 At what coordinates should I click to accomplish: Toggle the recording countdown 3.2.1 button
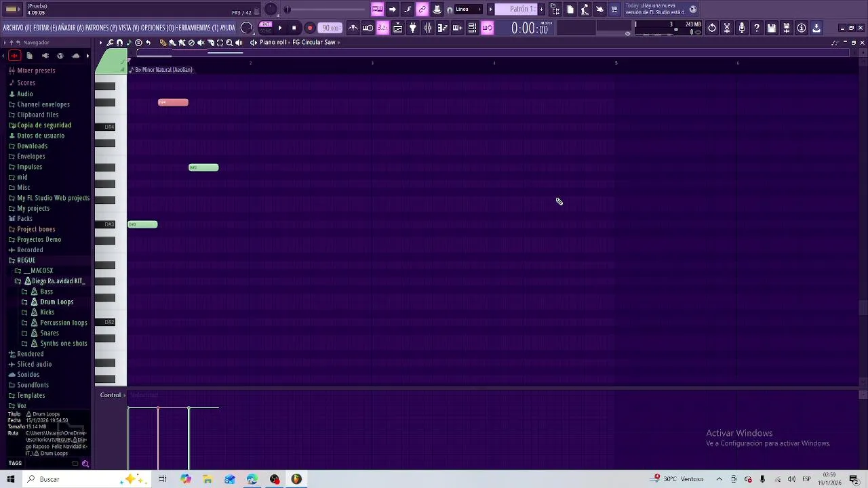pyautogui.click(x=382, y=28)
